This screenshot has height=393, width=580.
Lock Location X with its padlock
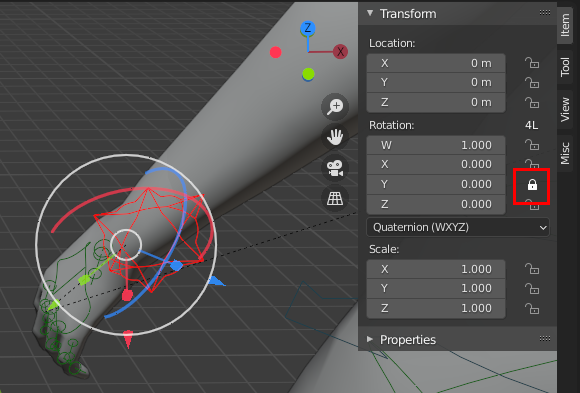pos(532,63)
